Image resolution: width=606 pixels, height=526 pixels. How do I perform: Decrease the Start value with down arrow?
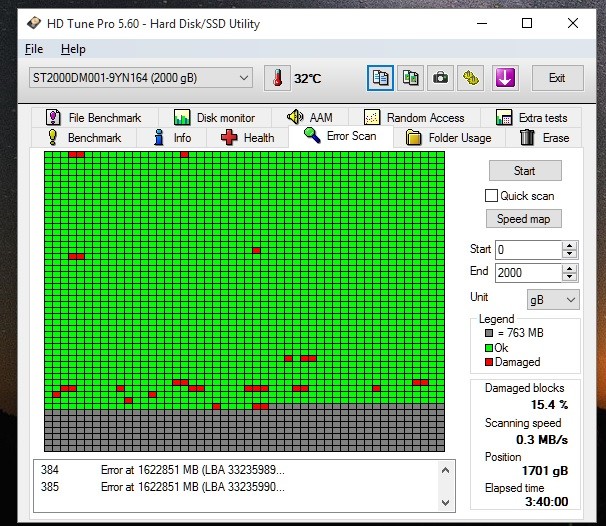(569, 254)
